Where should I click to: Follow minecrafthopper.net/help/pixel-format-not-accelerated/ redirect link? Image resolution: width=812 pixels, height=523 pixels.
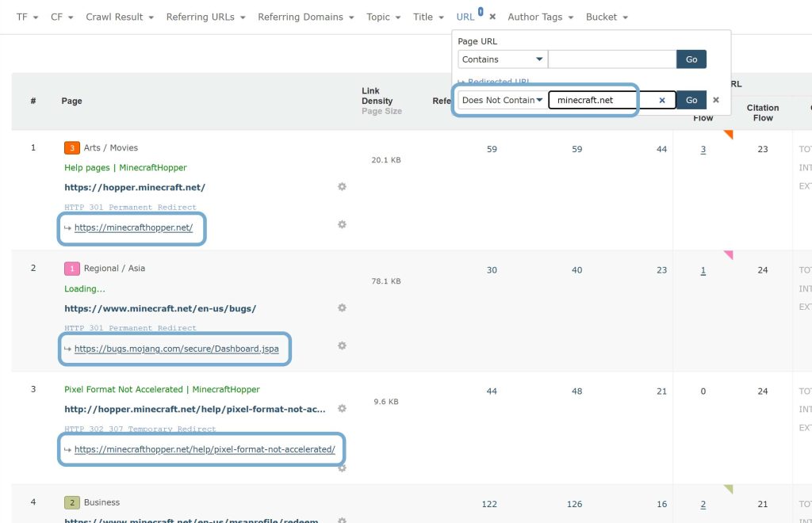pos(205,449)
